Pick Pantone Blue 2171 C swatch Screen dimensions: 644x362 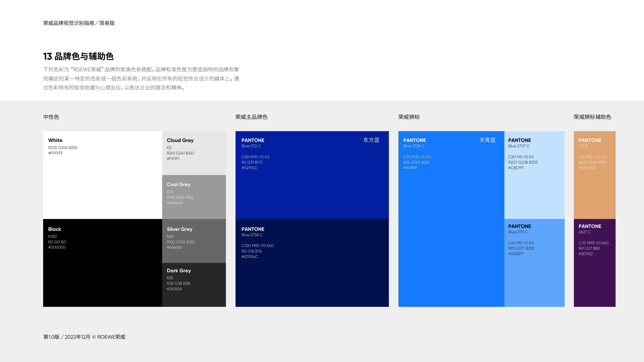click(x=534, y=263)
